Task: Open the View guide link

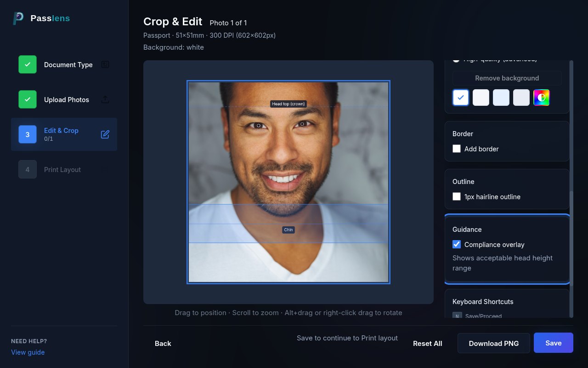Action: pyautogui.click(x=28, y=352)
